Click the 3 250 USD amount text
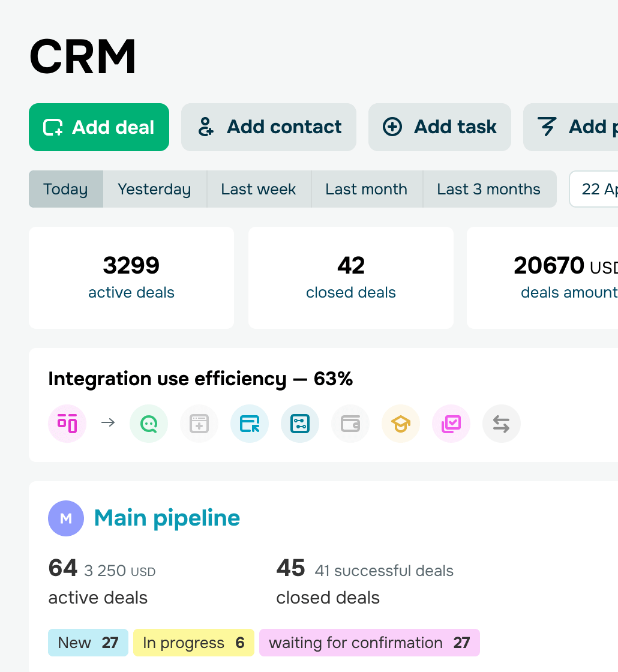The image size is (618, 672). 120,571
